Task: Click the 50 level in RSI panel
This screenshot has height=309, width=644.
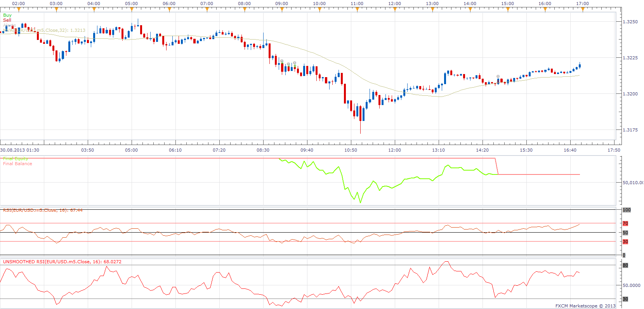Action: [x=625, y=233]
